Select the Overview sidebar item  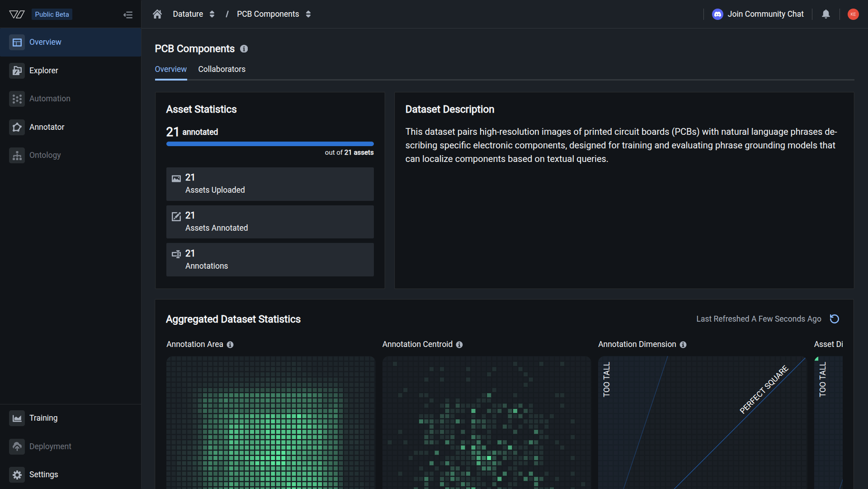(45, 42)
